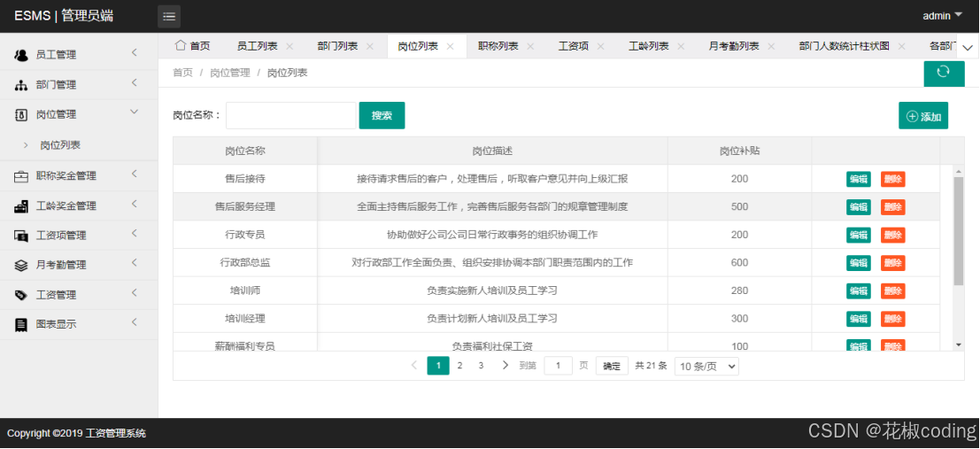Switch to the 部门列表 tab
Viewport: 980px width, 449px height.
[x=337, y=46]
